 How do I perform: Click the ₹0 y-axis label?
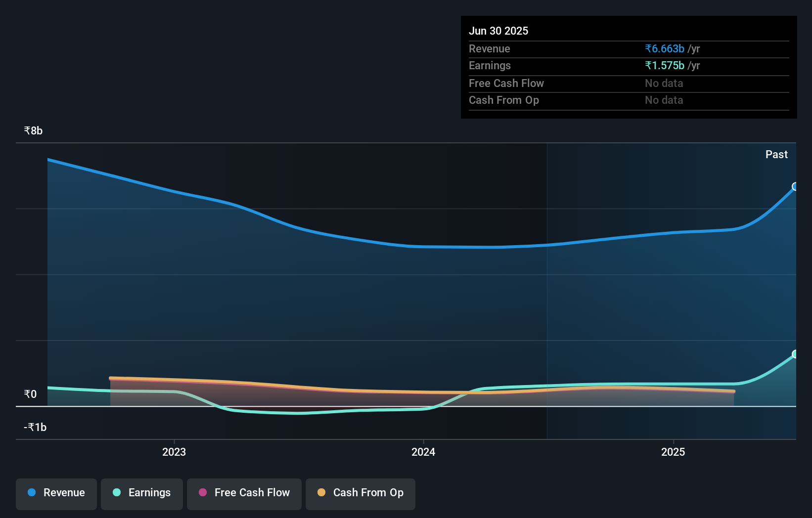(x=30, y=394)
